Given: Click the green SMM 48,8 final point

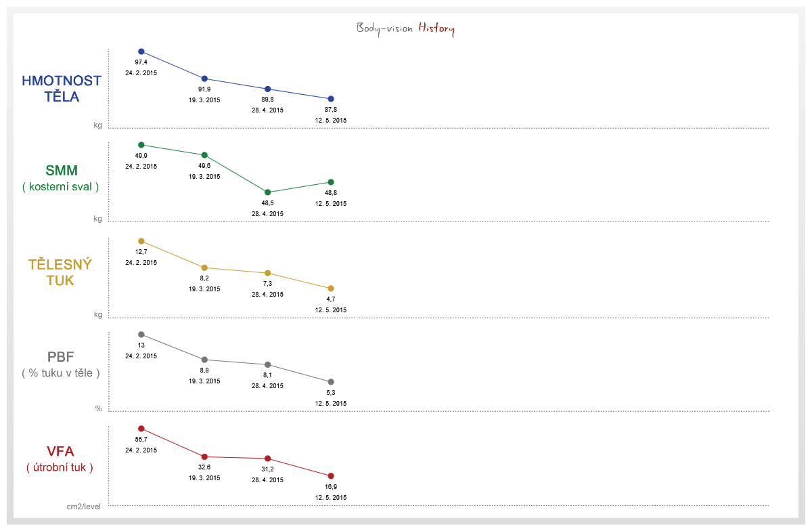Looking at the screenshot, I should tap(331, 182).
